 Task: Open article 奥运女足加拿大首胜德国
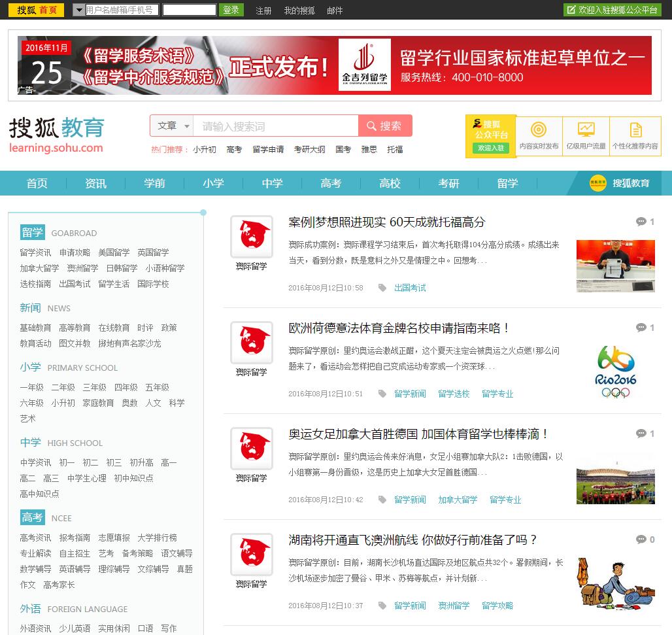pyautogui.click(x=418, y=434)
